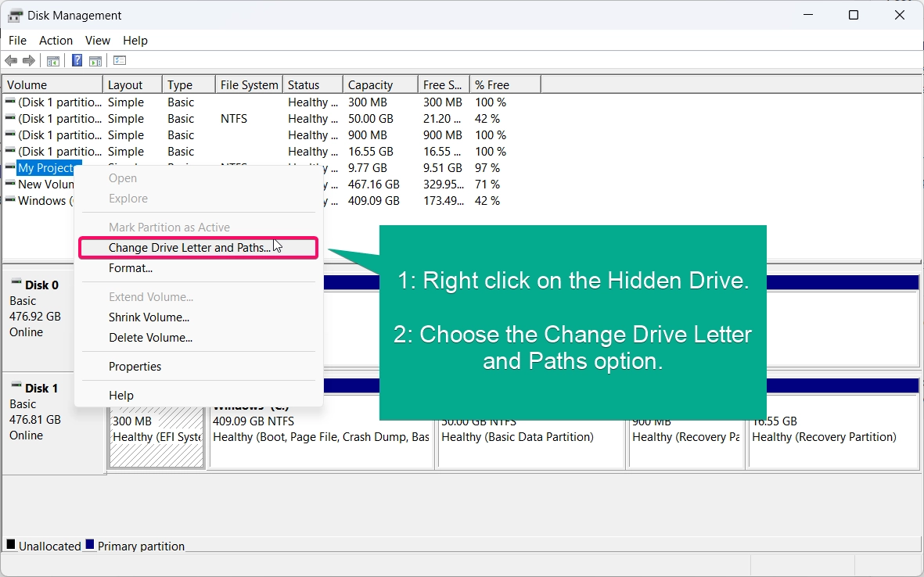Select Format... from context menu
Image resolution: width=924 pixels, height=577 pixels.
pyautogui.click(x=199, y=268)
